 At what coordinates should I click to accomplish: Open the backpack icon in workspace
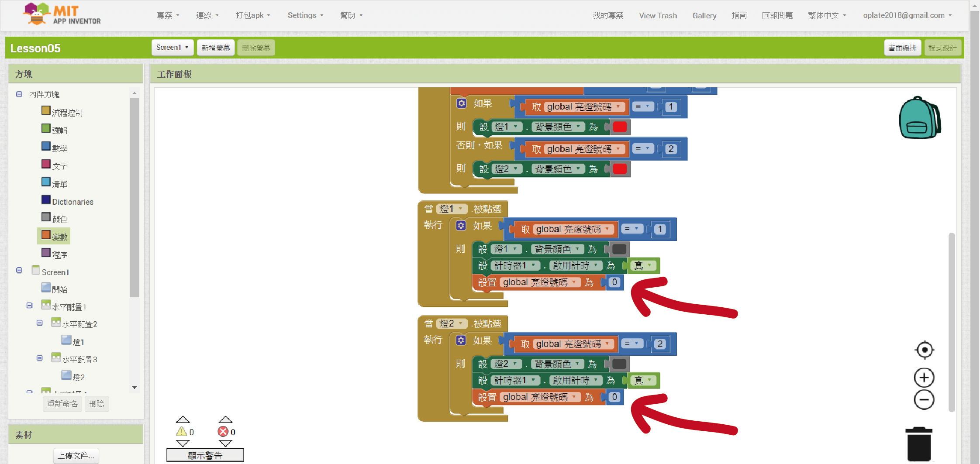[x=919, y=118]
